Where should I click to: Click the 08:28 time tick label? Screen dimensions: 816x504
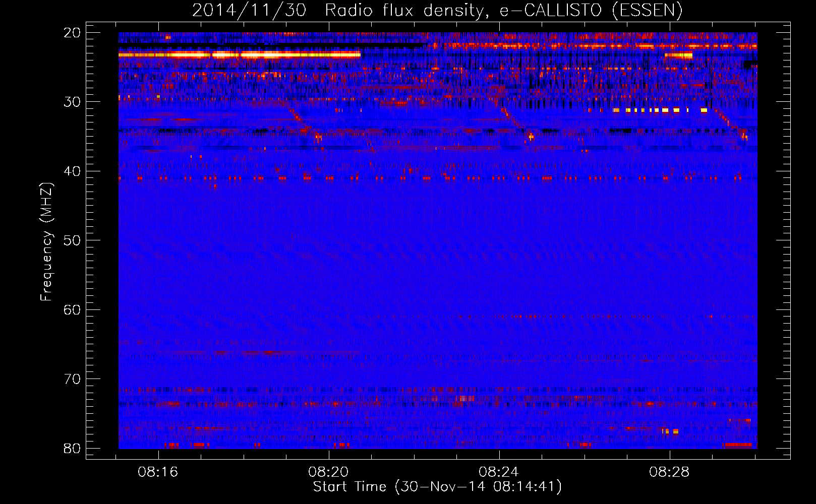pyautogui.click(x=669, y=472)
